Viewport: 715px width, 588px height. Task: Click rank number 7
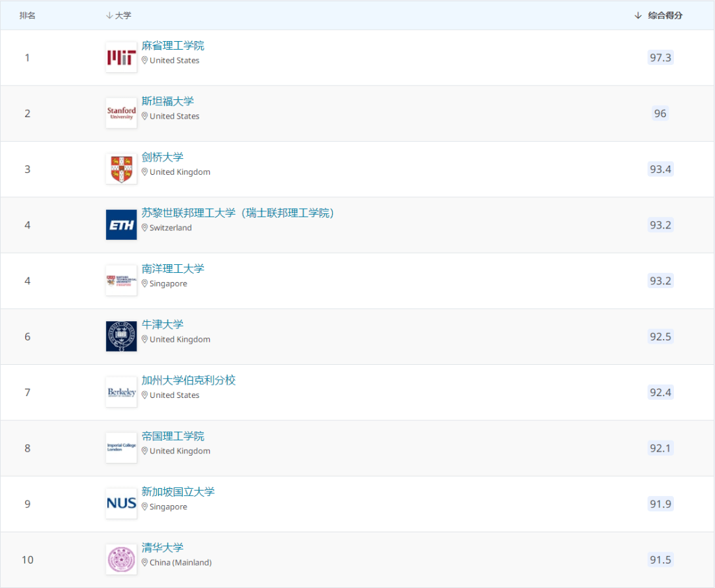[27, 392]
